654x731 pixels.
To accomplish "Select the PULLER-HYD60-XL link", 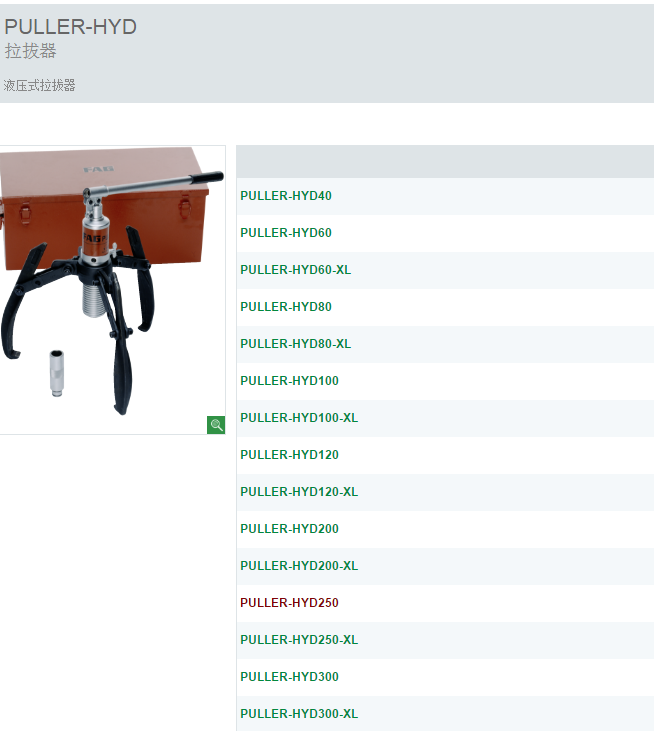I will 296,270.
